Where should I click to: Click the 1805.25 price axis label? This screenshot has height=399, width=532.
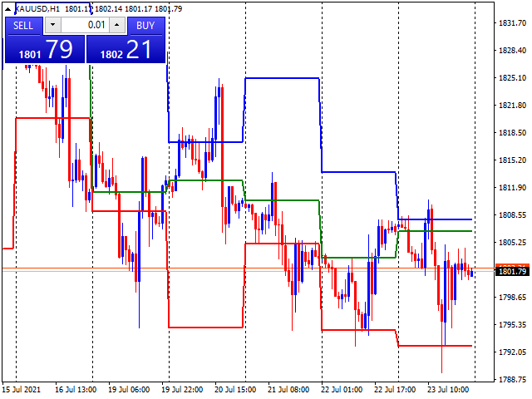pyautogui.click(x=512, y=243)
